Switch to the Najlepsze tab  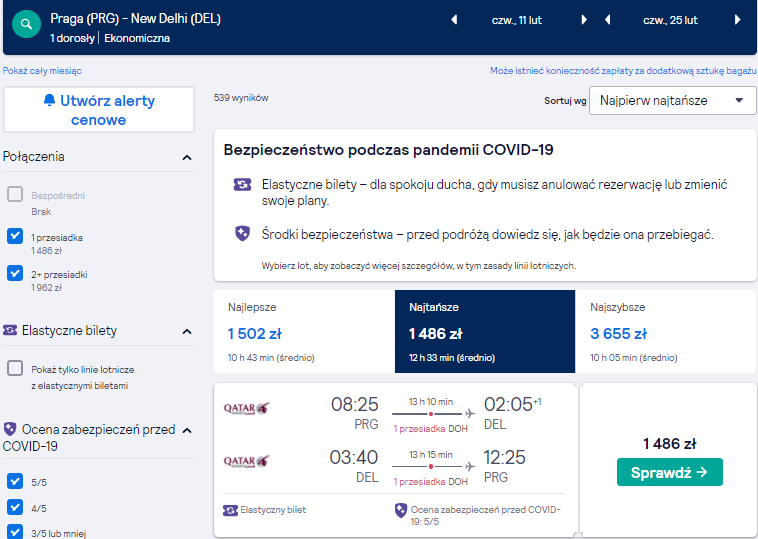click(x=304, y=332)
